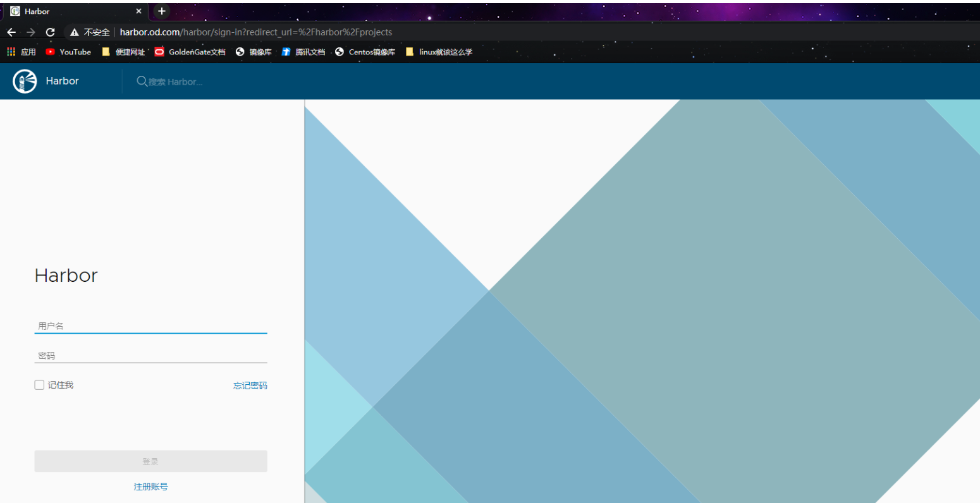Click the Harbor heading above login form
The height and width of the screenshot is (503, 980).
coord(66,276)
